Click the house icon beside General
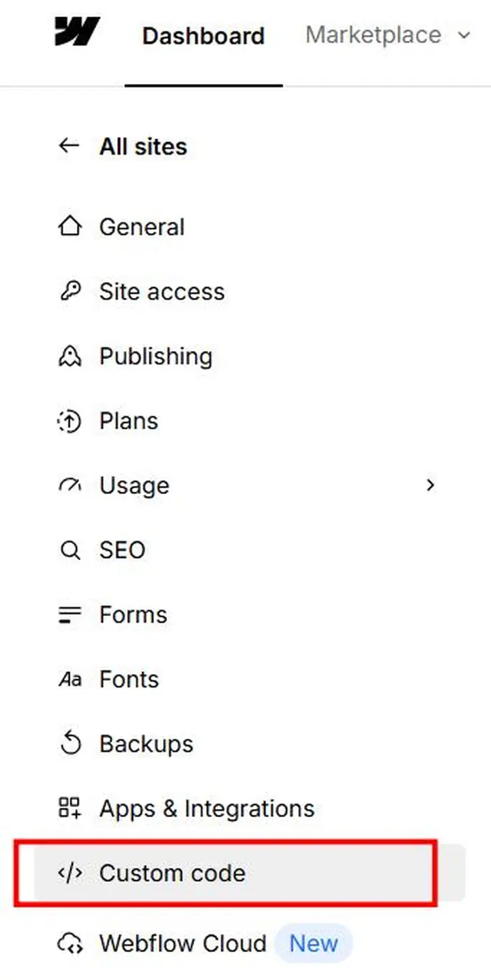Screen dimensions: 491x980 70,227
